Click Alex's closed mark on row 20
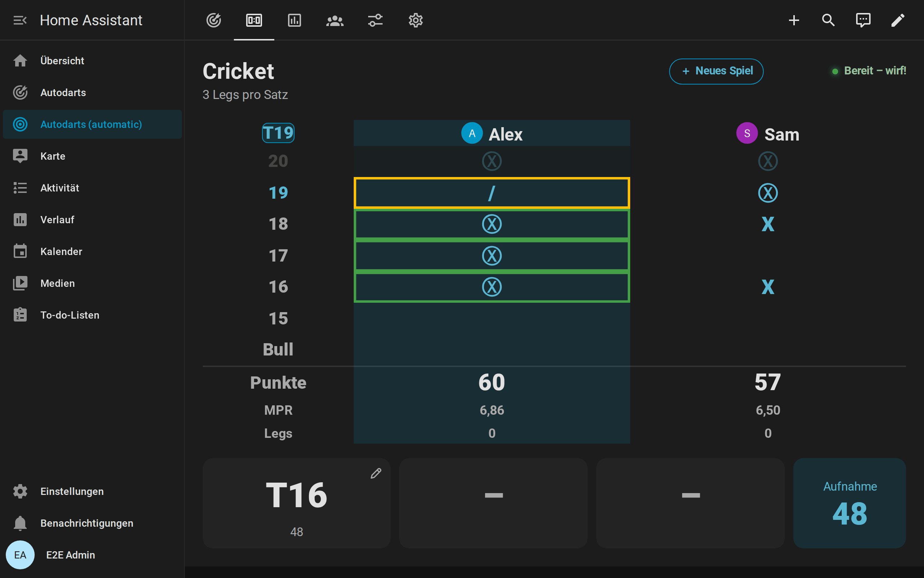This screenshot has height=578, width=924. tap(492, 161)
